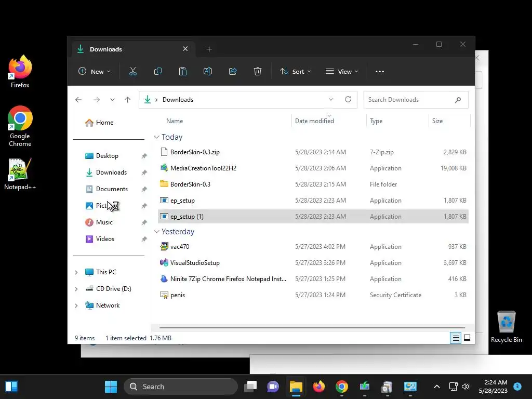Switch to large thumbnails view icon
This screenshot has height=399, width=532.
coord(467,338)
